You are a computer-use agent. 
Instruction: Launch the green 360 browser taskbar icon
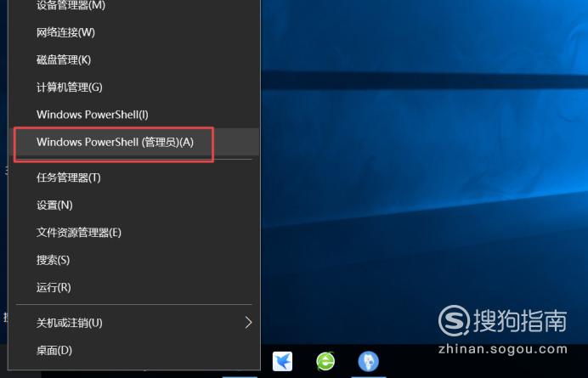click(x=325, y=362)
